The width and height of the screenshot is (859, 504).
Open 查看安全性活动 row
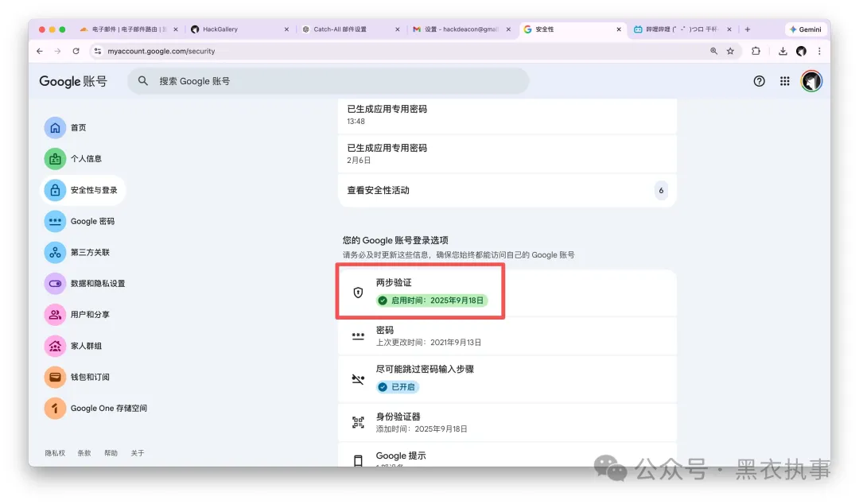(507, 191)
